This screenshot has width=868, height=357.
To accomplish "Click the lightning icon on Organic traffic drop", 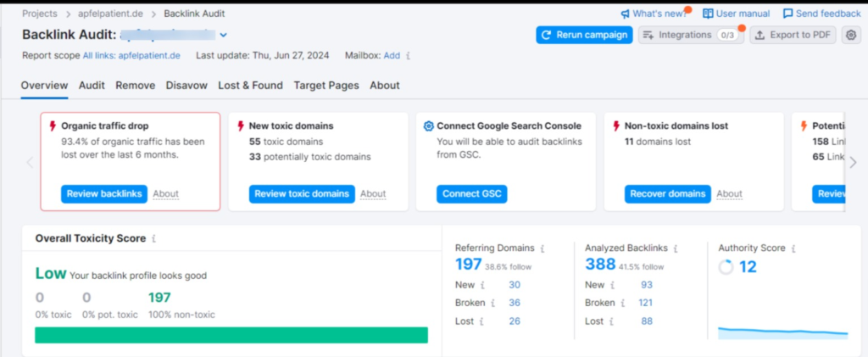I will (x=53, y=126).
